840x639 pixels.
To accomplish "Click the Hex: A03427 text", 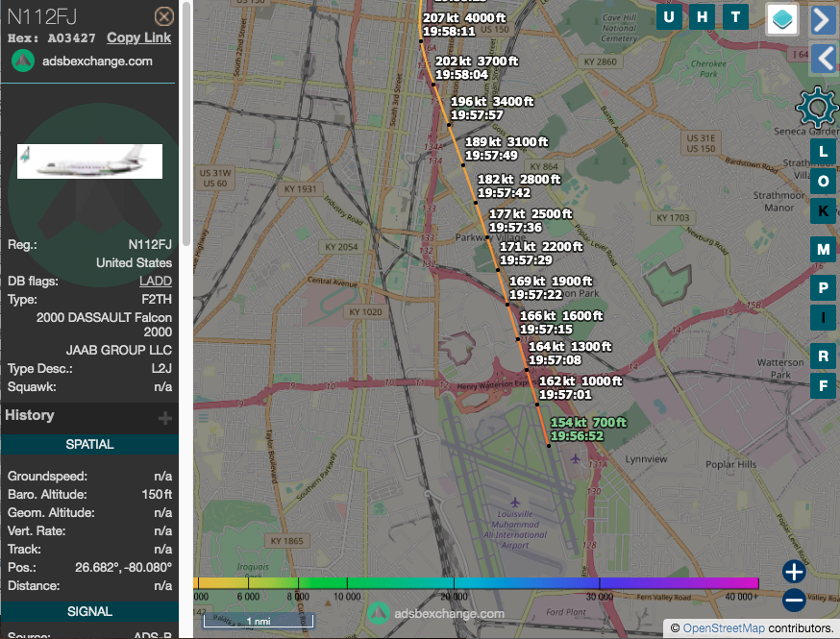I will click(x=52, y=38).
